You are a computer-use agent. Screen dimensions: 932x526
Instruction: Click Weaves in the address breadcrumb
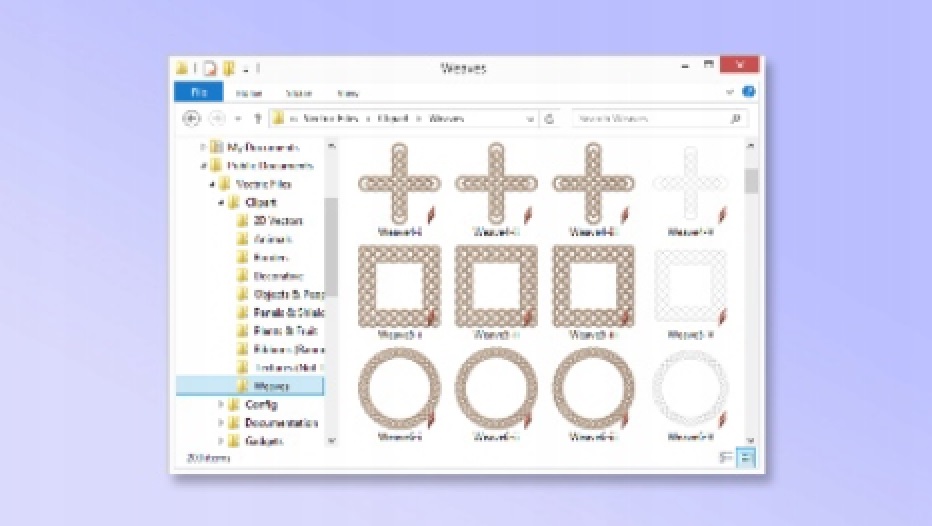click(446, 118)
